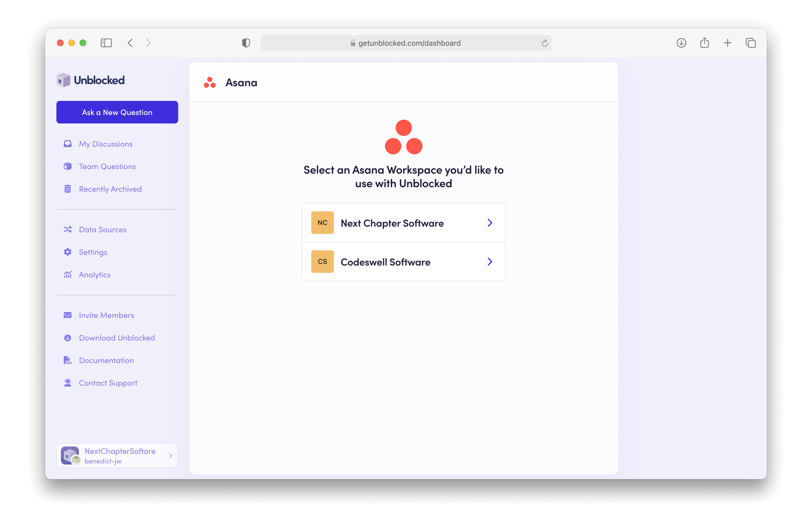Click the Asana page title text
This screenshot has height=513, width=812.
tap(241, 83)
